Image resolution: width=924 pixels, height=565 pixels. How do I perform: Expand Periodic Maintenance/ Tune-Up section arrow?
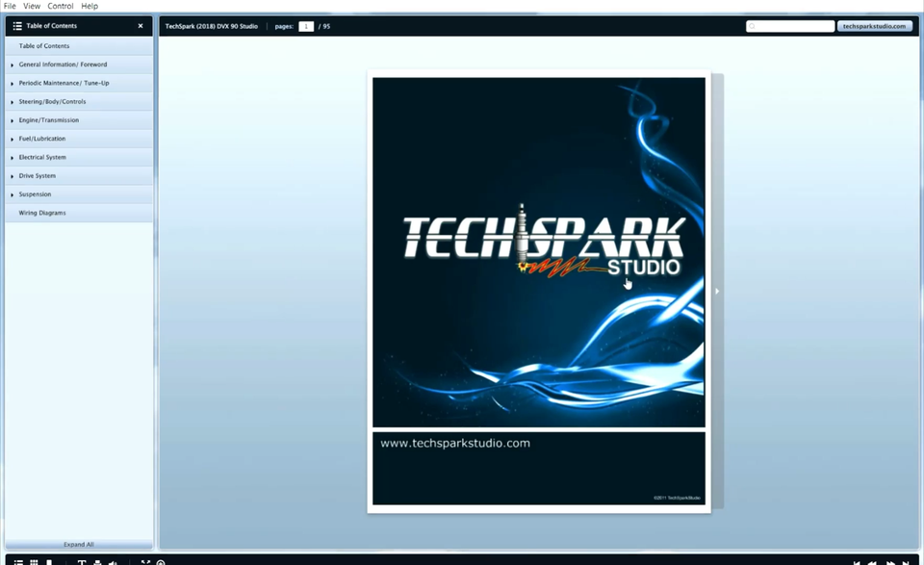point(12,84)
